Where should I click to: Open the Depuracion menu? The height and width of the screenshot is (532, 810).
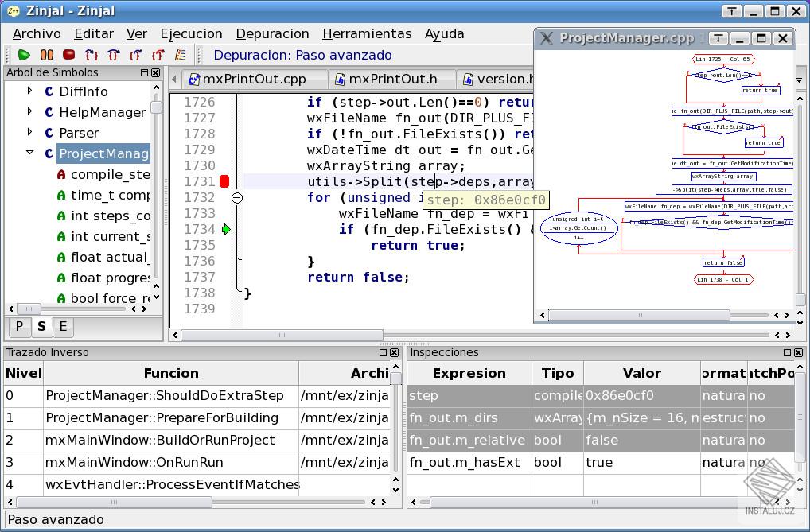click(272, 33)
